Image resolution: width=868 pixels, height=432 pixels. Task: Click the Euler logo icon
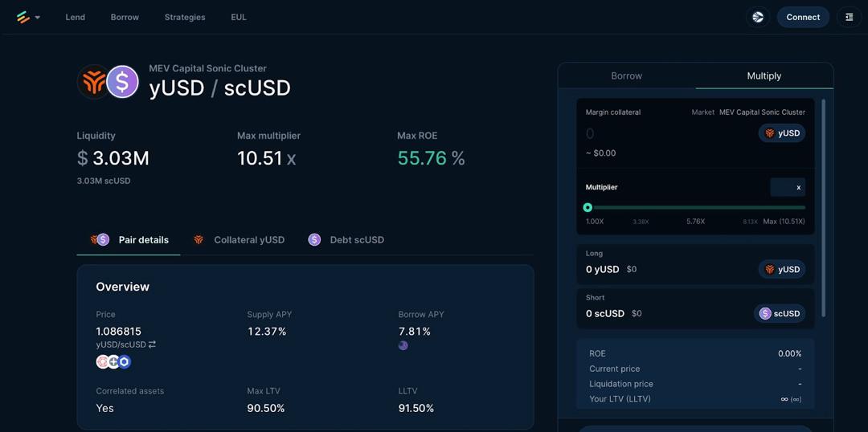[23, 17]
